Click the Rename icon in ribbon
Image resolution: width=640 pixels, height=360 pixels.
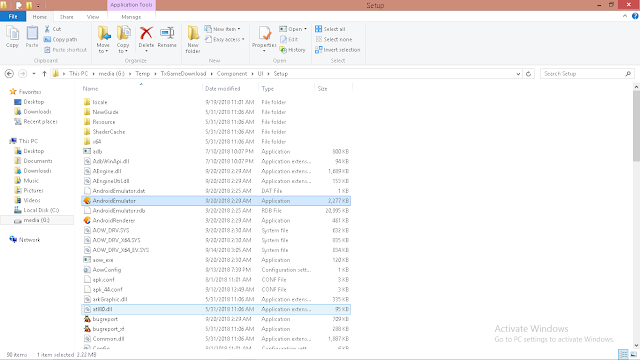tap(167, 37)
